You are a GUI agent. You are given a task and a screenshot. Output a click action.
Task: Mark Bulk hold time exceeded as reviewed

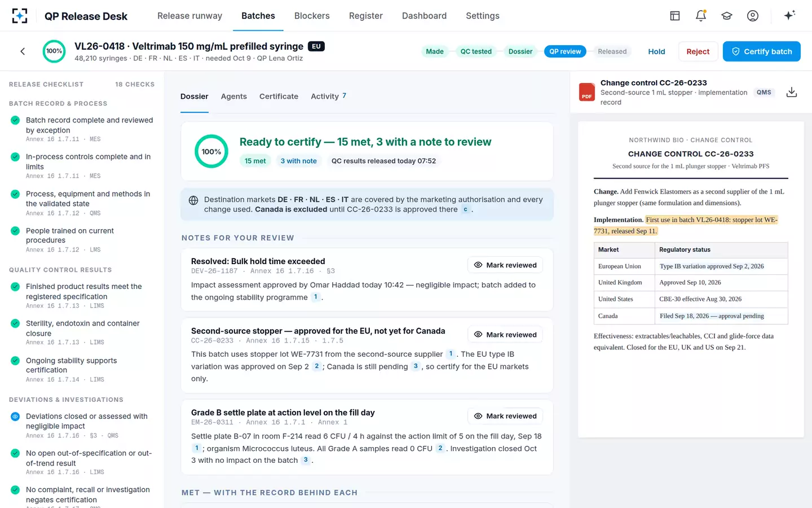coord(505,265)
